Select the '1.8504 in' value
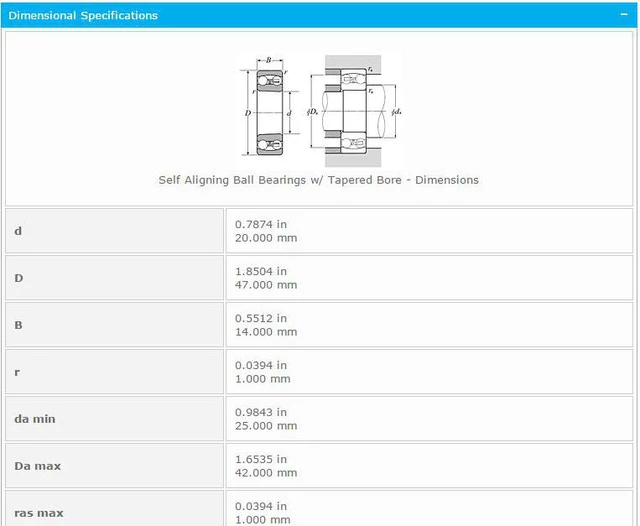Image resolution: width=640 pixels, height=526 pixels. [261, 271]
